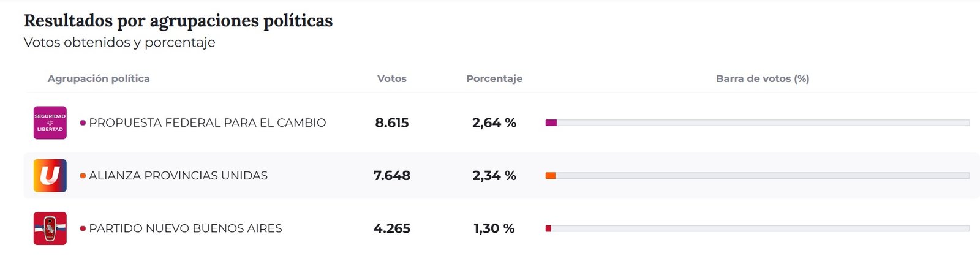
Task: Click the orange vote bar for Provincias Unidas
Action: click(551, 176)
